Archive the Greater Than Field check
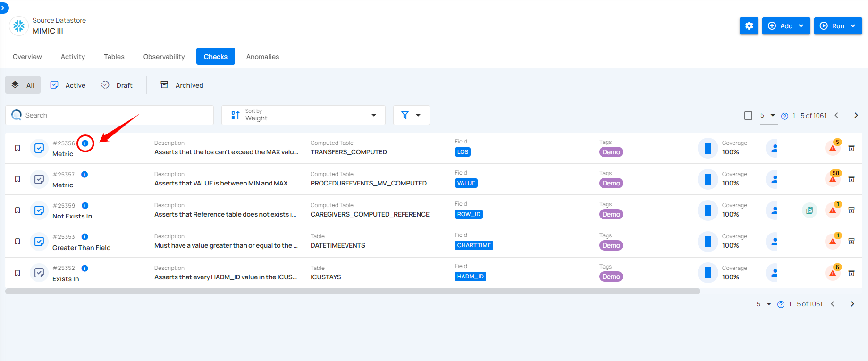Viewport: 868px width, 361px height. tap(851, 242)
